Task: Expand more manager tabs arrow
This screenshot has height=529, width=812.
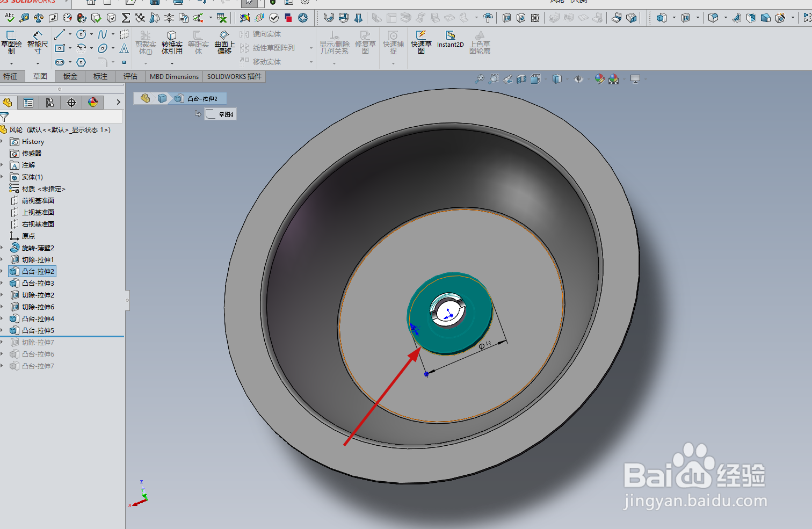Action: pos(118,102)
